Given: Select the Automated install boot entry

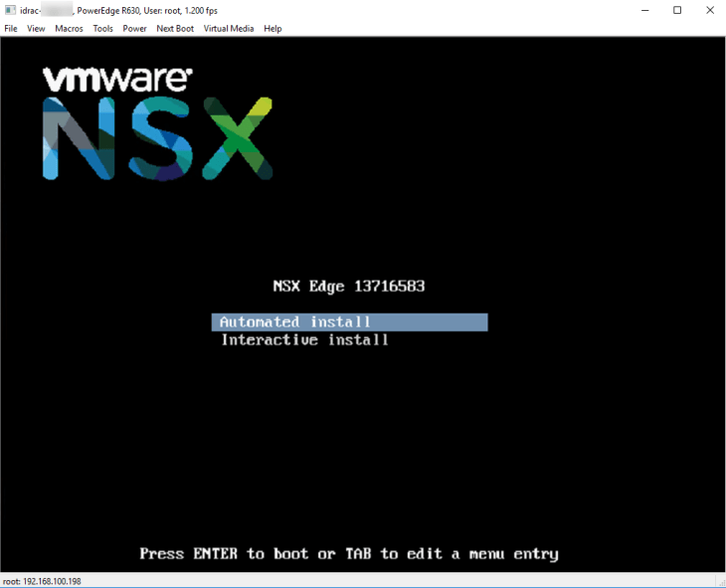Looking at the screenshot, I should coord(349,322).
